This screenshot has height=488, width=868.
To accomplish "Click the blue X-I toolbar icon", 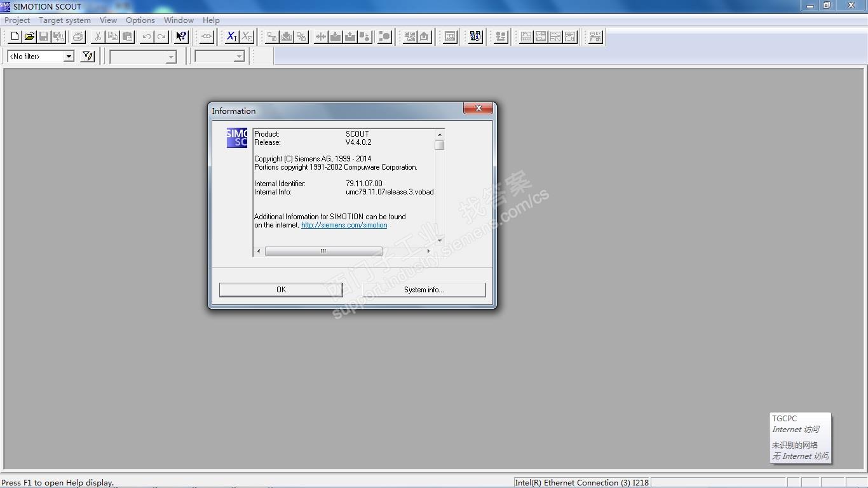I will coord(231,37).
